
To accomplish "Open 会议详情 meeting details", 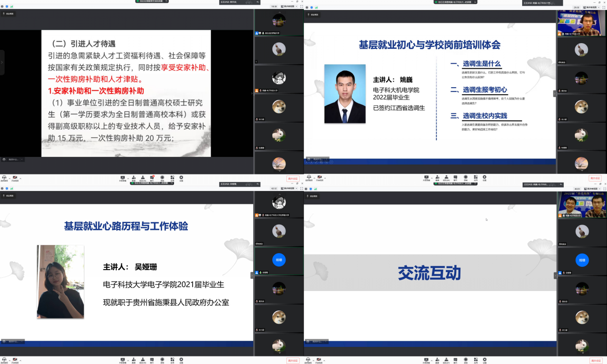I will click(2, 7).
